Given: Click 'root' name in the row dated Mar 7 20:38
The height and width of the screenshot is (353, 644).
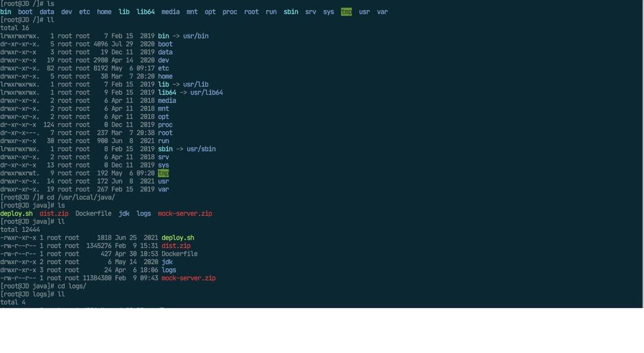Looking at the screenshot, I should (x=165, y=133).
